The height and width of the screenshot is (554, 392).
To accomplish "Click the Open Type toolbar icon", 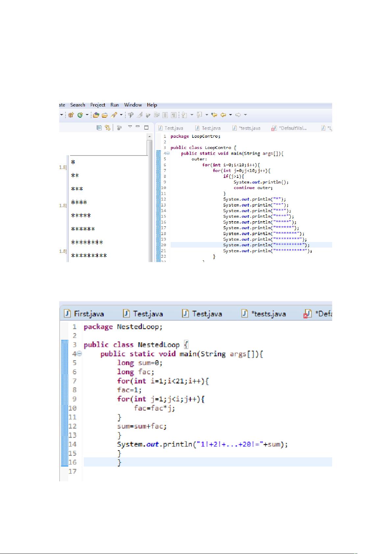I will [96, 115].
